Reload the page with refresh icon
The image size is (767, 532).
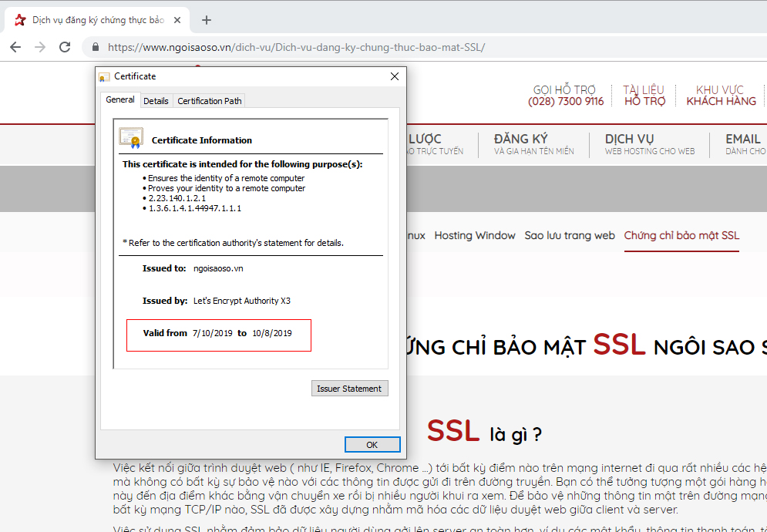click(65, 47)
